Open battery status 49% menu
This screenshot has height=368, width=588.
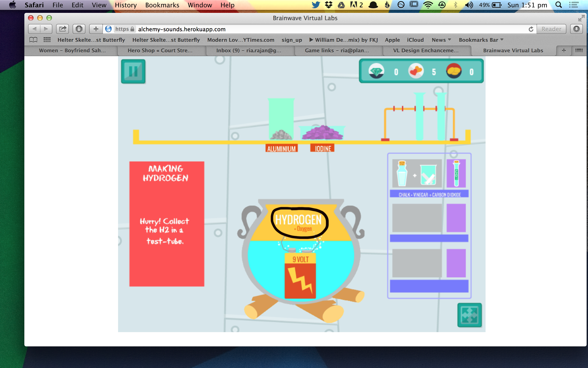490,5
